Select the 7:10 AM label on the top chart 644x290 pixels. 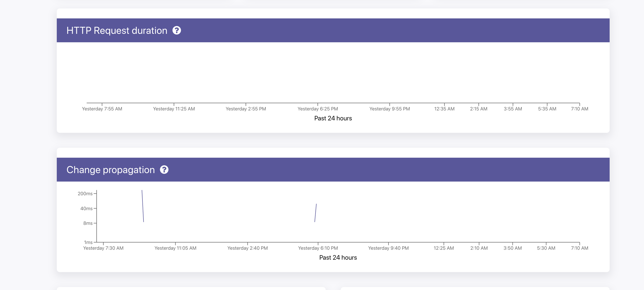click(580, 109)
